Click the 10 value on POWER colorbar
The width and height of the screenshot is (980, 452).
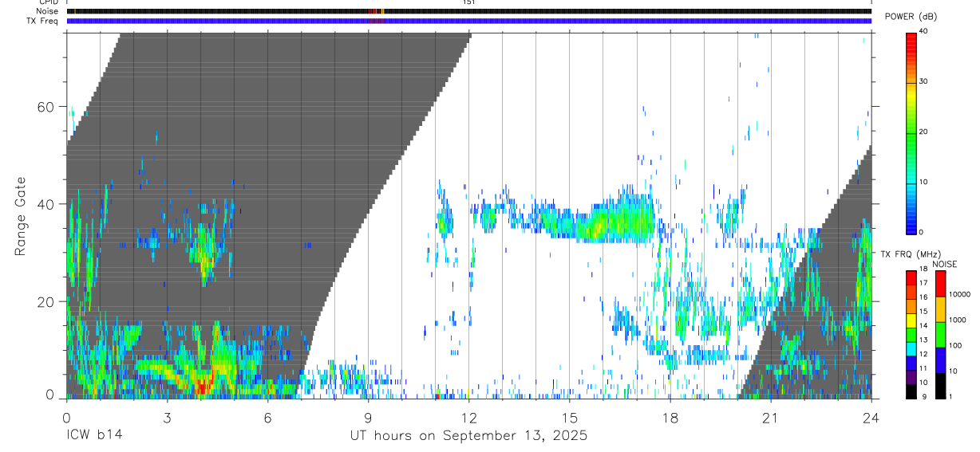[x=923, y=183]
